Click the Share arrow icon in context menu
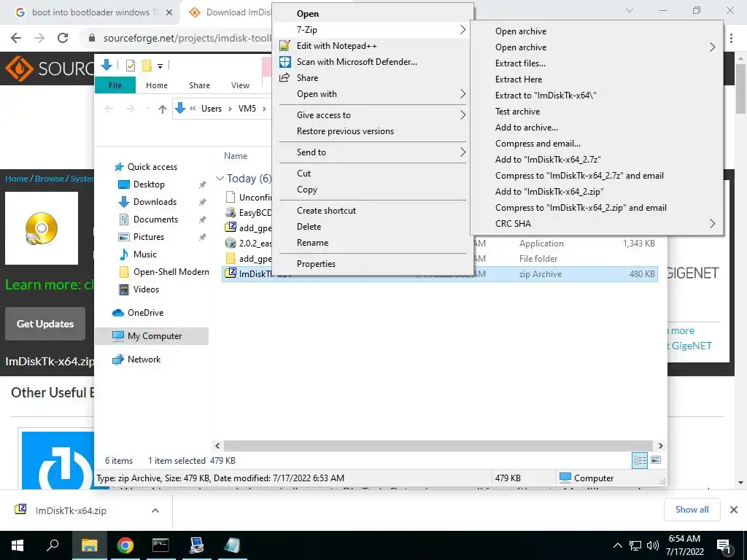 pos(285,77)
